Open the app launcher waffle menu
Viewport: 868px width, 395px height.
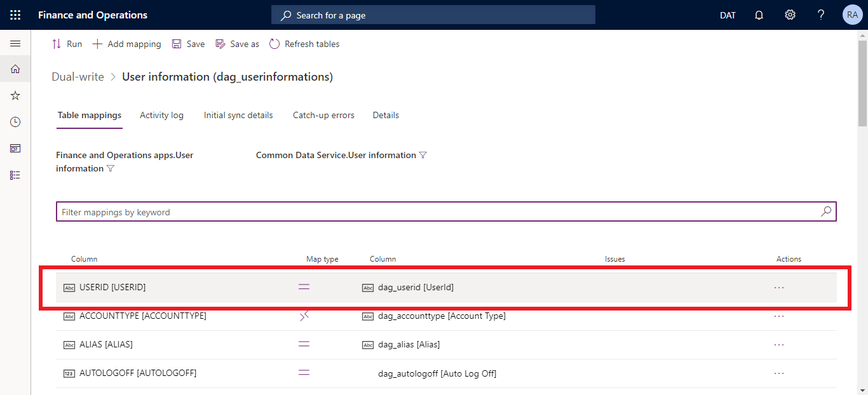[15, 15]
